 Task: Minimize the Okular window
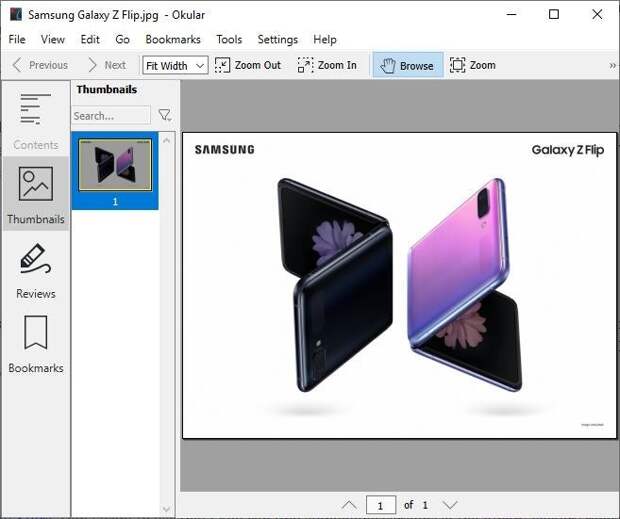(x=511, y=15)
